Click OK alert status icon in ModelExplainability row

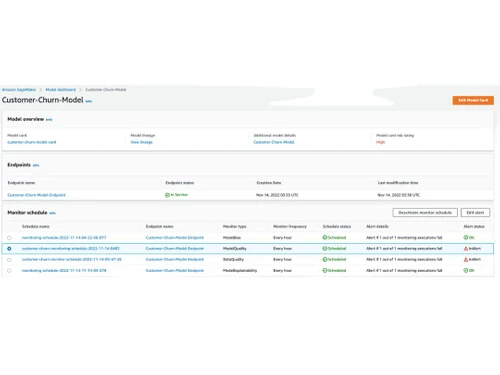pos(466,271)
